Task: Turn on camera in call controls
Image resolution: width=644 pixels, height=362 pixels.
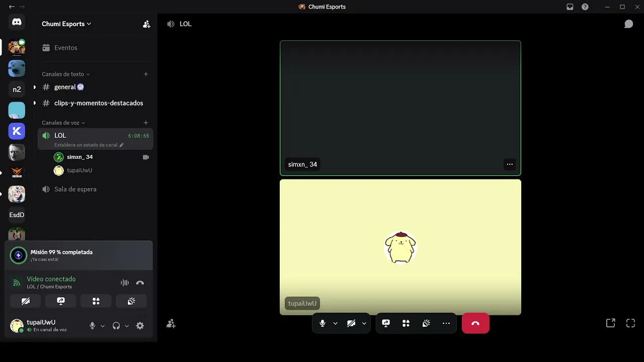Action: 351,323
